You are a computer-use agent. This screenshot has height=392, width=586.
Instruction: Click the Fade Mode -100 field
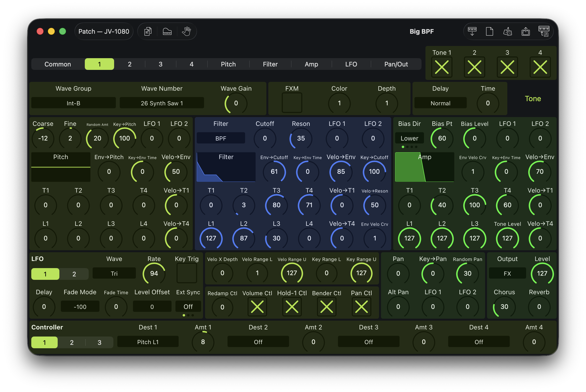[80, 307]
